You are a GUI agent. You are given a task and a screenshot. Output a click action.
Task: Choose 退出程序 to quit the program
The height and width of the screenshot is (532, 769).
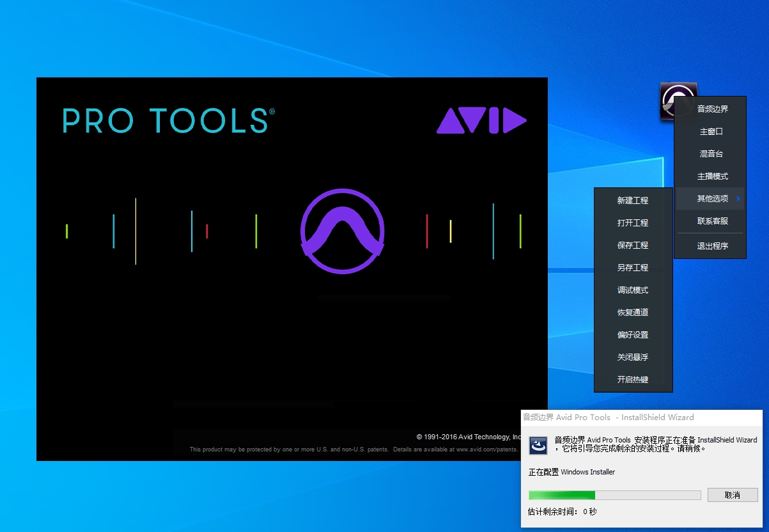pyautogui.click(x=712, y=246)
